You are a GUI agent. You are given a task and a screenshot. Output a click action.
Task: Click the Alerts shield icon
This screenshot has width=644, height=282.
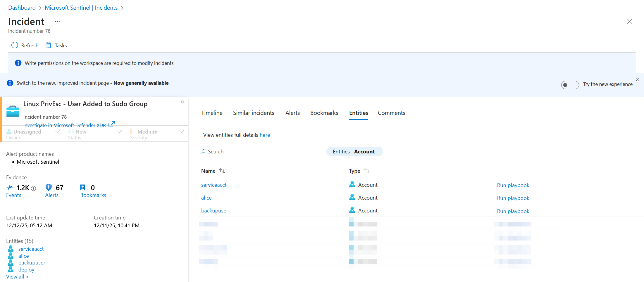49,187
